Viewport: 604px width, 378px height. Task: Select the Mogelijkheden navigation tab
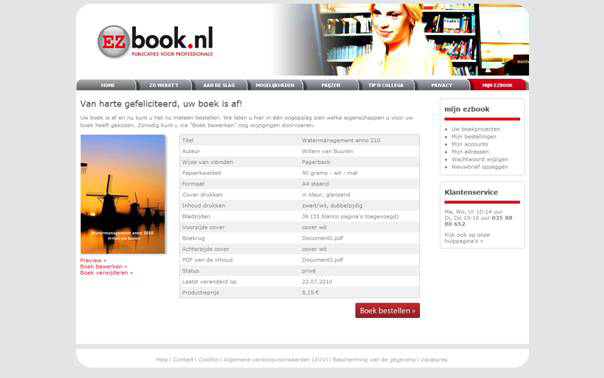tap(275, 85)
